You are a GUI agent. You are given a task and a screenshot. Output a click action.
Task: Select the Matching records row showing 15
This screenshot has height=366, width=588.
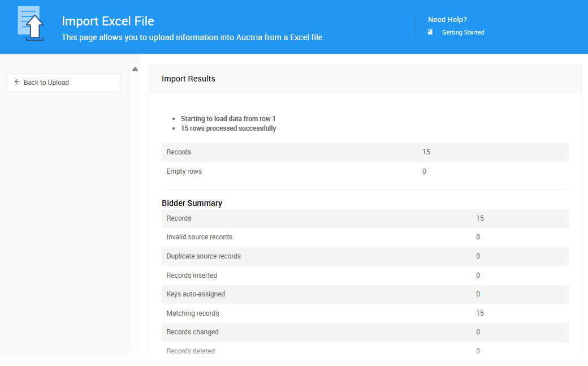366,313
